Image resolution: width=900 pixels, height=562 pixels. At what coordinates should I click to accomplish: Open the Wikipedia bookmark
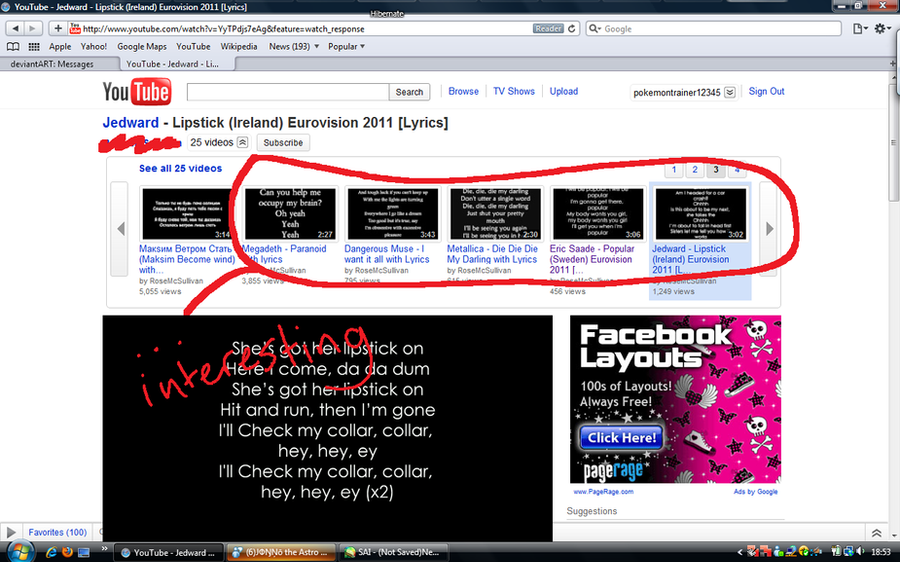coord(239,46)
